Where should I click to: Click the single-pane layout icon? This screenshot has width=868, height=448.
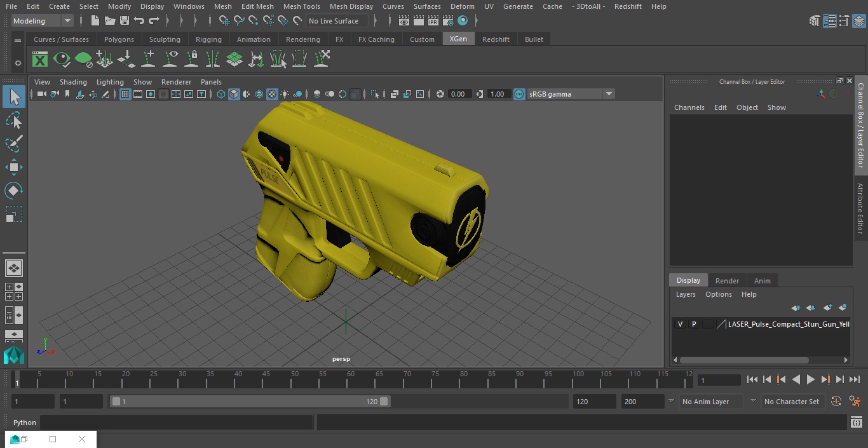pos(14,268)
